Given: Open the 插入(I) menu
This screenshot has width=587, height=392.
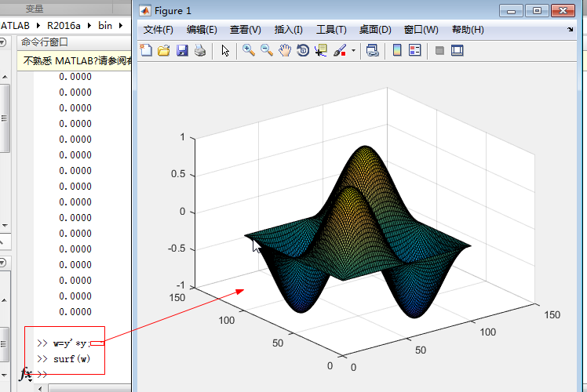Looking at the screenshot, I should pos(288,30).
